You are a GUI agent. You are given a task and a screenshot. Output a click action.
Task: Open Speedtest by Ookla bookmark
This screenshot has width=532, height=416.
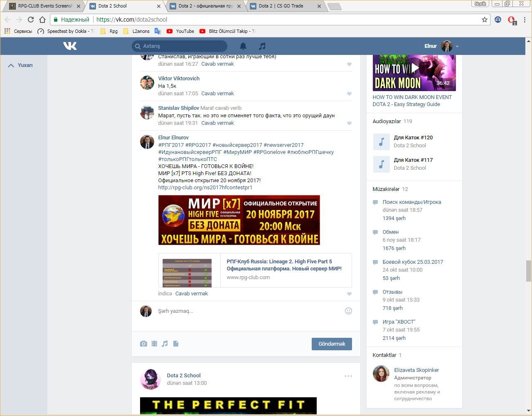point(66,31)
